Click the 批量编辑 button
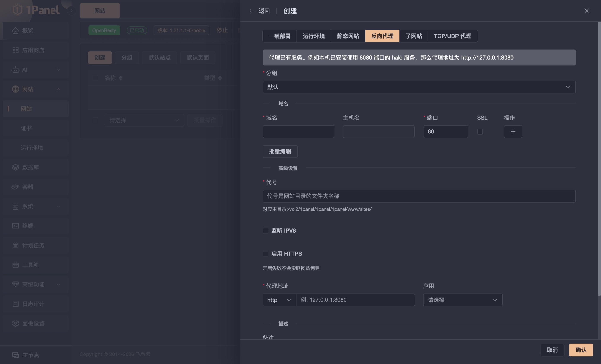 point(280,152)
